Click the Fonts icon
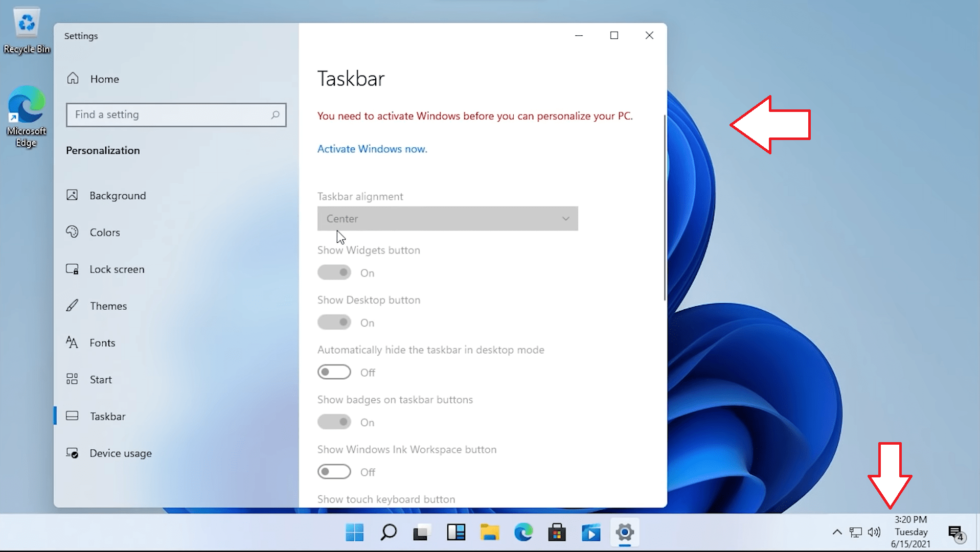This screenshot has width=980, height=552. tap(72, 342)
